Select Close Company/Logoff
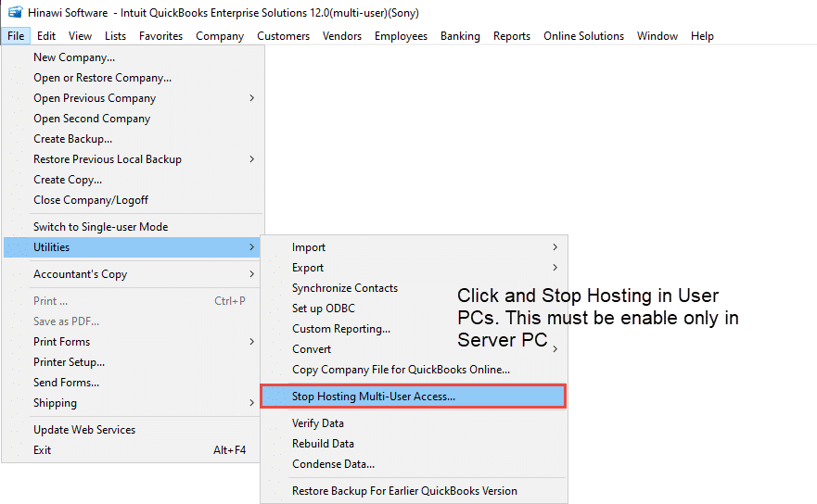Image resolution: width=817 pixels, height=504 pixels. tap(133, 199)
